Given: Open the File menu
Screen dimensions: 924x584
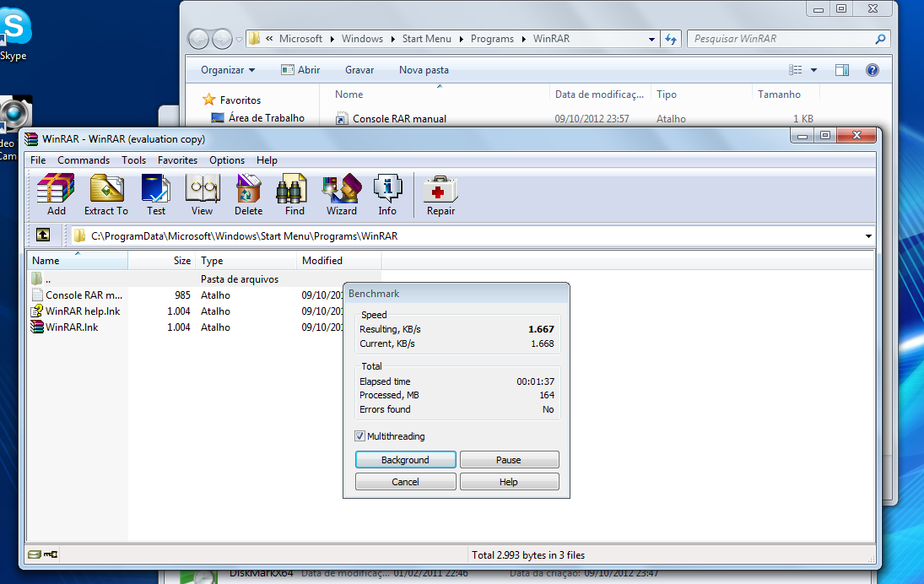Looking at the screenshot, I should click(38, 160).
